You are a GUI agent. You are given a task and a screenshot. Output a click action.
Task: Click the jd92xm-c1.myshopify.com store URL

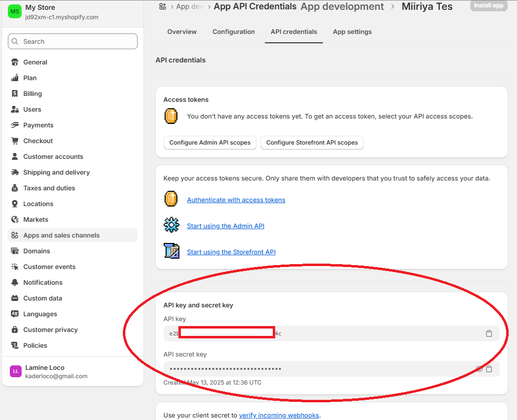coord(61,17)
